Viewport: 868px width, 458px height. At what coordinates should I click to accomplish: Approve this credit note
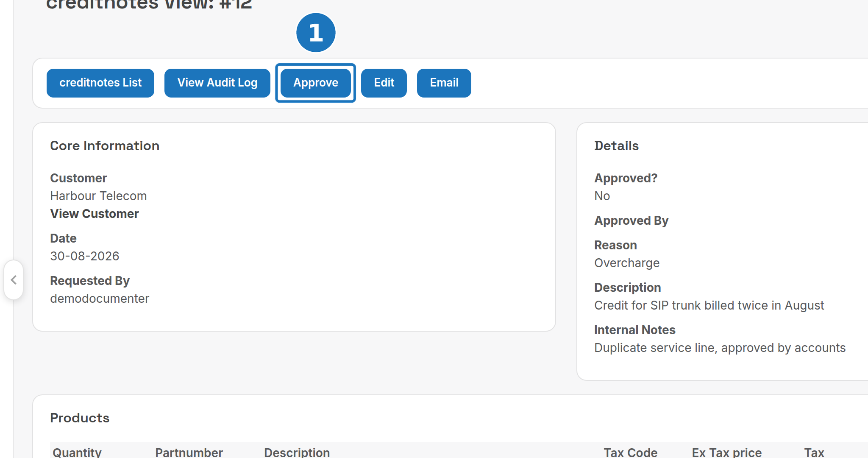click(x=316, y=83)
